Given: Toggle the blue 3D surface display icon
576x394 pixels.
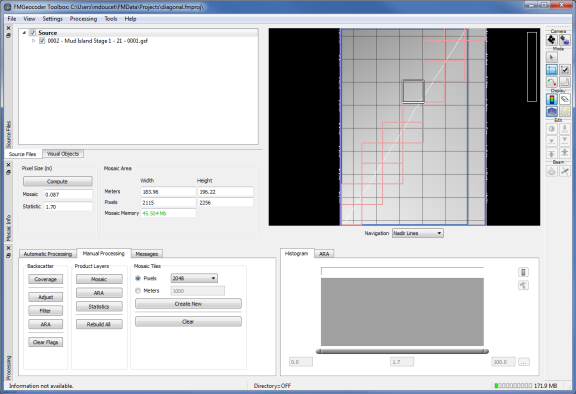Looking at the screenshot, I should coord(551,112).
